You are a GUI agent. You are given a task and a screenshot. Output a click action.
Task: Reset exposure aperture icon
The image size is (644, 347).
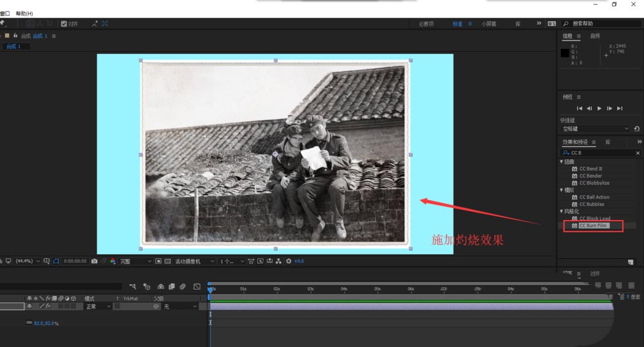[289, 261]
